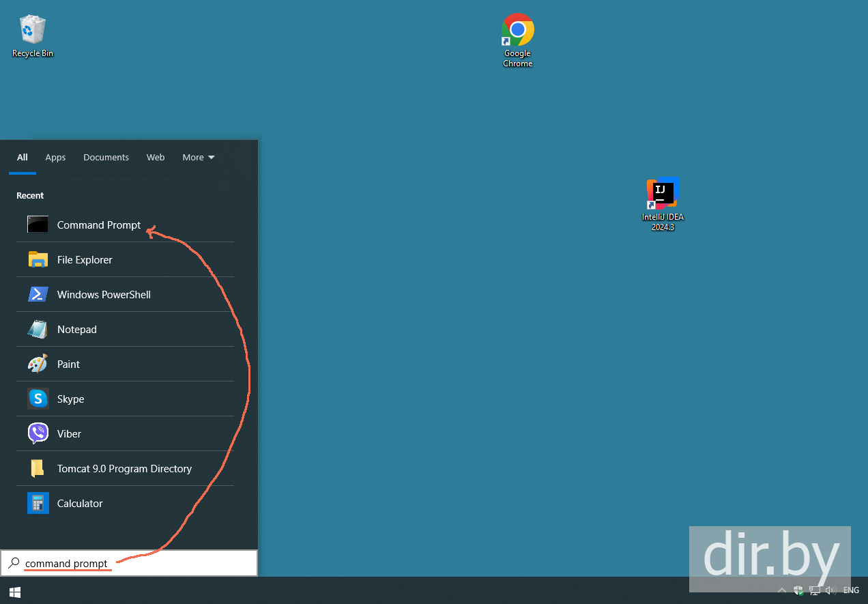
Task: Select the IntelliJ IDEA 2024.3 desktop shortcut
Action: (x=663, y=204)
